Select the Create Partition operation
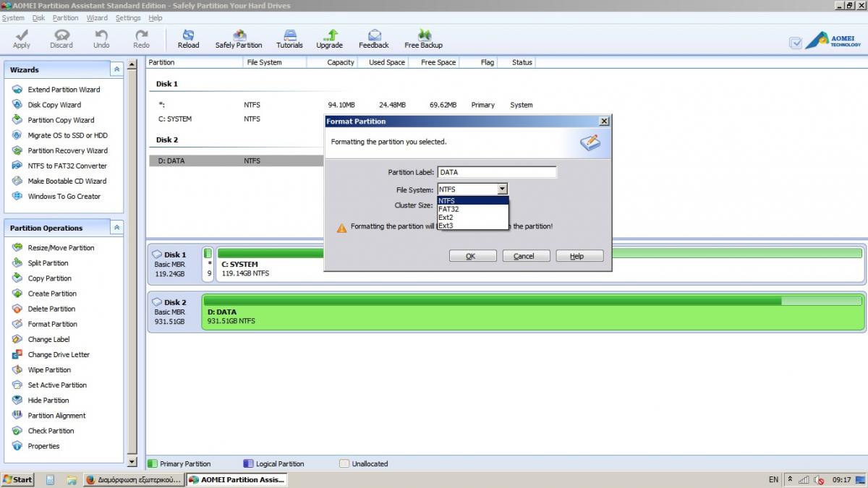The width and height of the screenshot is (868, 488). point(52,294)
